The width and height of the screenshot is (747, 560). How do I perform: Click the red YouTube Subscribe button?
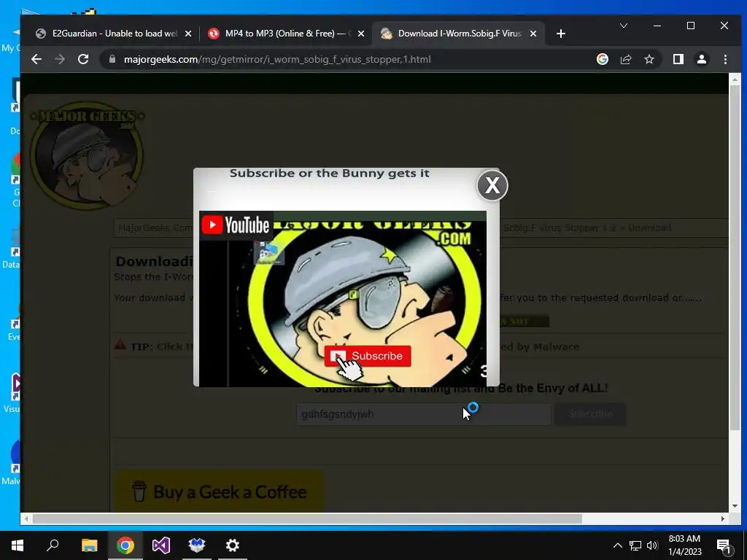point(368,356)
